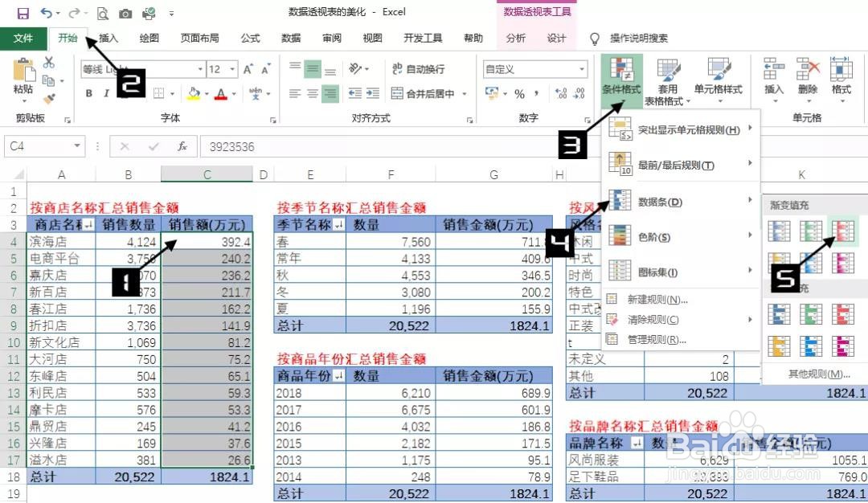This screenshot has height=503, width=868.
Task: Click the fill color bucket icon
Action: coord(193,93)
